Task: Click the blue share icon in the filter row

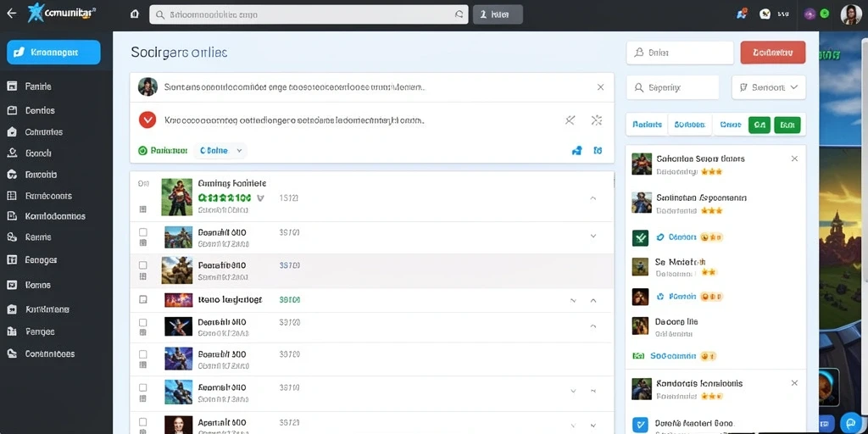Action: click(576, 150)
